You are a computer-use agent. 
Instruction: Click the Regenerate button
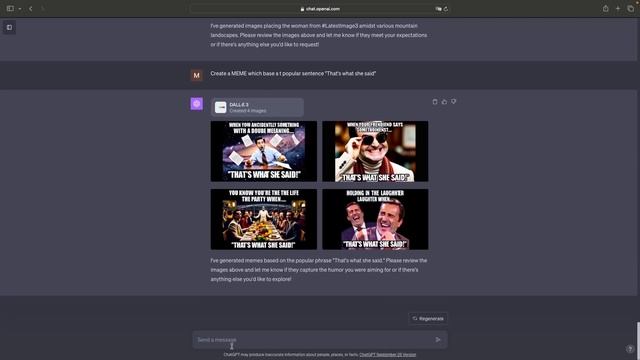[428, 318]
